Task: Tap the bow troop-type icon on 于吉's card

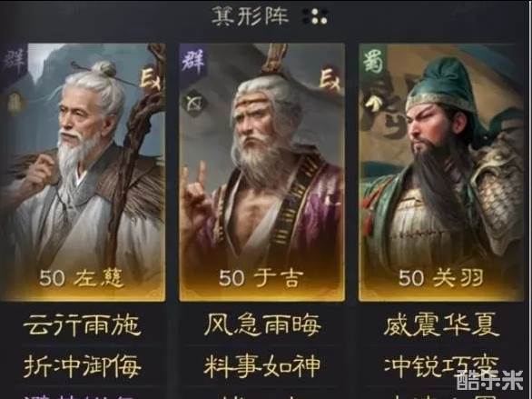Action: [x=194, y=104]
